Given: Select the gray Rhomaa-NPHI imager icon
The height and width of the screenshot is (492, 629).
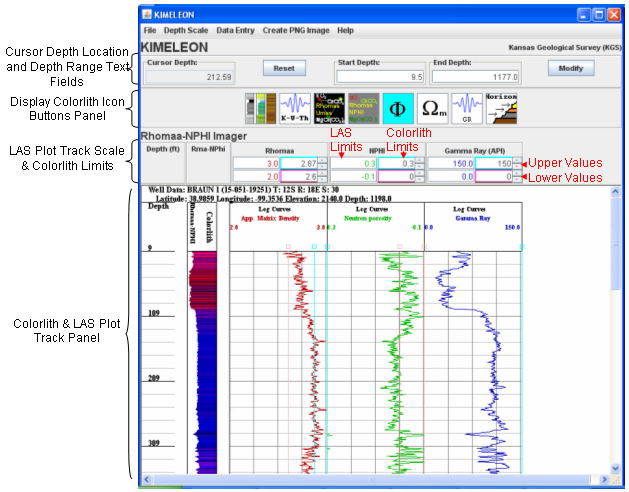Looking at the screenshot, I should (363, 108).
